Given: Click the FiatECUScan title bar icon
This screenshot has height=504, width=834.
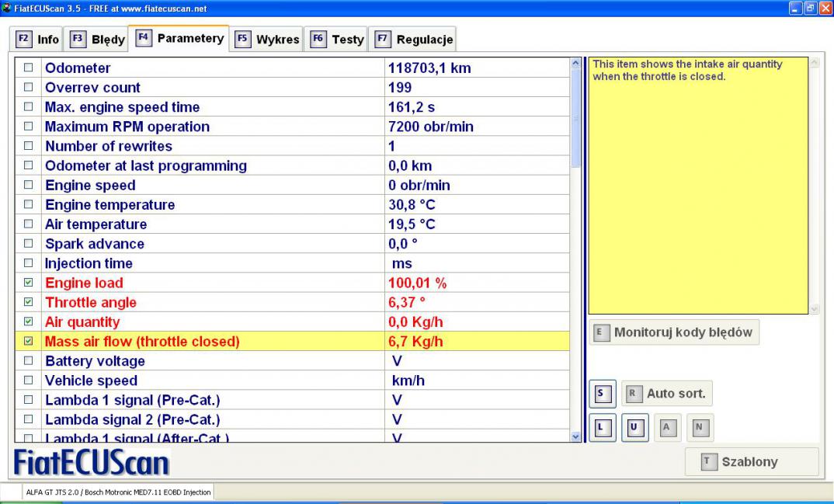Looking at the screenshot, I should pos(7,8).
